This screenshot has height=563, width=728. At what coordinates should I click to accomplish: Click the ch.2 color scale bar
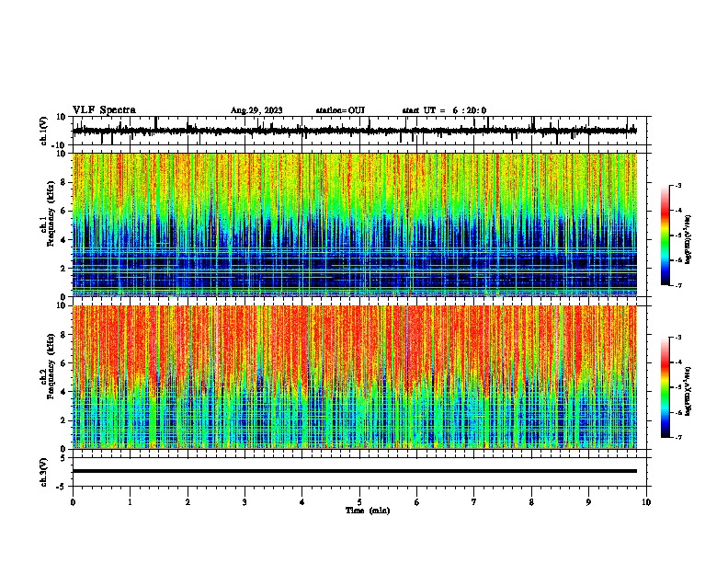pyautogui.click(x=665, y=387)
